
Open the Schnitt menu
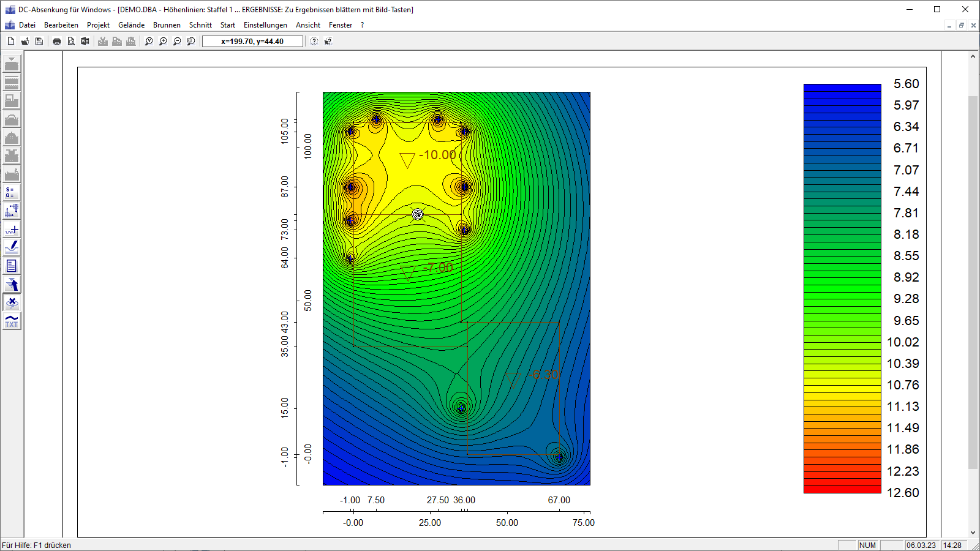click(200, 25)
